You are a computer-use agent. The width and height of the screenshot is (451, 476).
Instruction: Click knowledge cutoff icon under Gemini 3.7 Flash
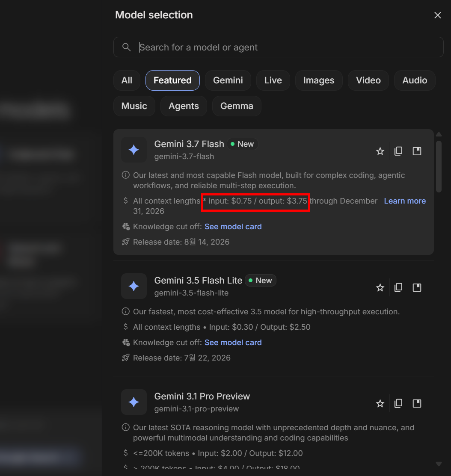click(x=126, y=227)
